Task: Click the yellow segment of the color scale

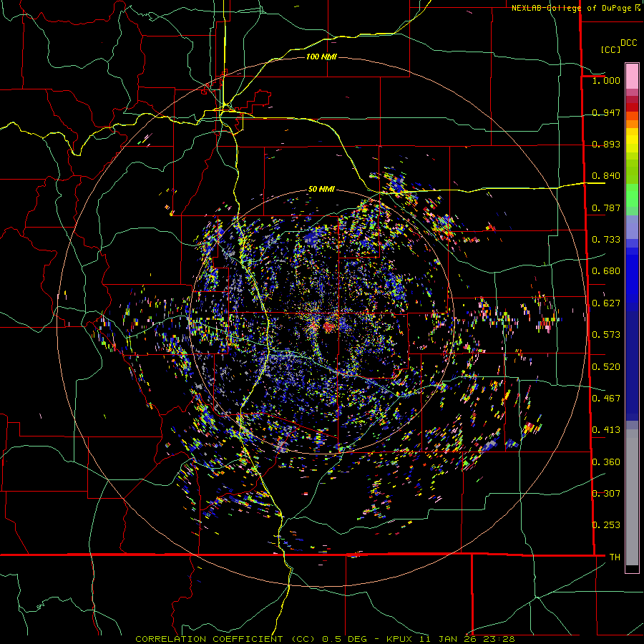Action: click(x=632, y=140)
